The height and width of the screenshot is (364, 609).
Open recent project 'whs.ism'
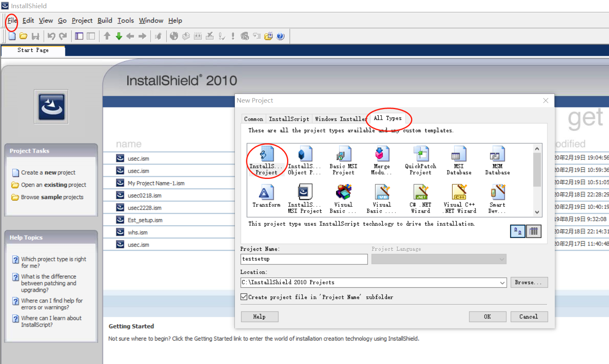137,232
